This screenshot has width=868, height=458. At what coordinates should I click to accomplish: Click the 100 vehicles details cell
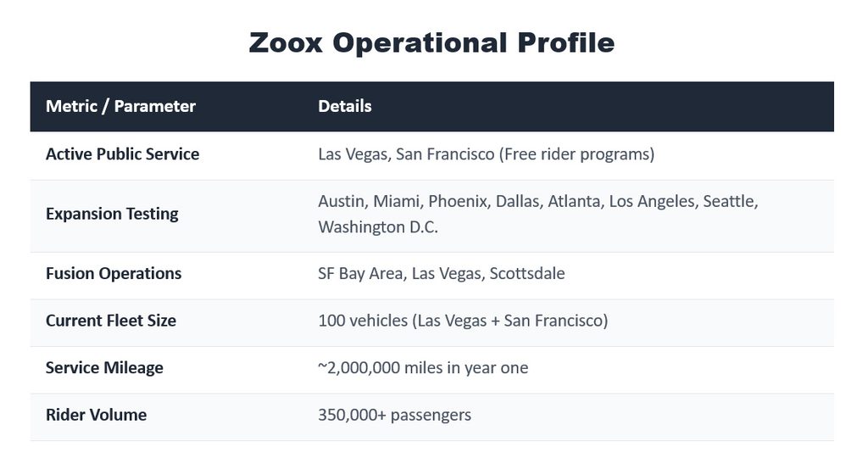[x=463, y=321]
